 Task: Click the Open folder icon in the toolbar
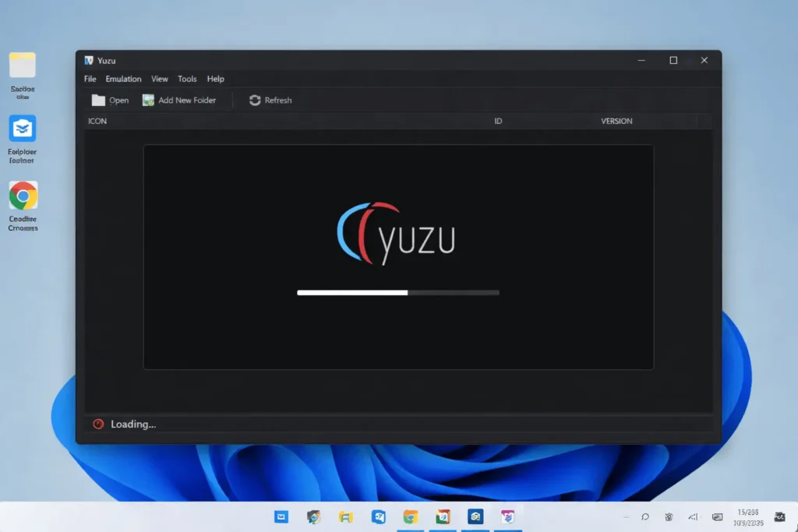(x=99, y=100)
